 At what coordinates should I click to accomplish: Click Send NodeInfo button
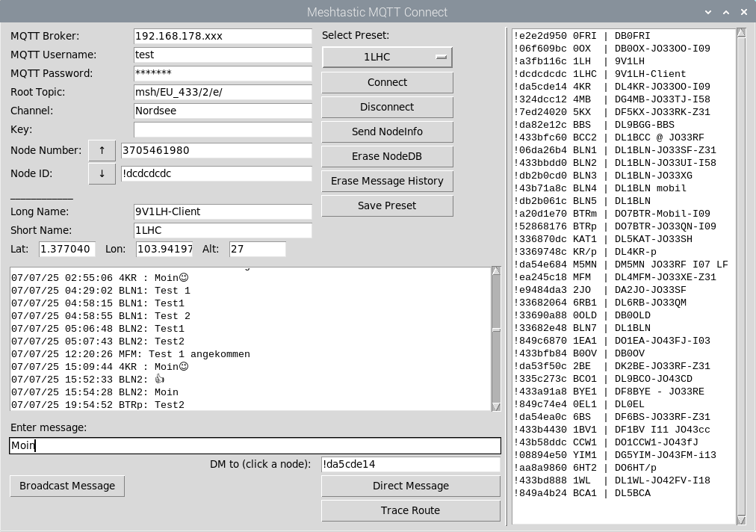387,132
